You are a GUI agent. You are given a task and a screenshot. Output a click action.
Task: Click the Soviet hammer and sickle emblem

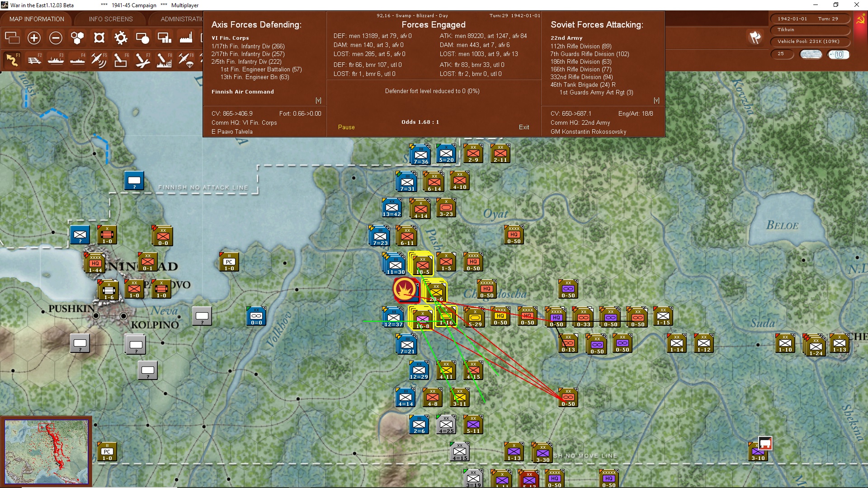click(x=860, y=20)
